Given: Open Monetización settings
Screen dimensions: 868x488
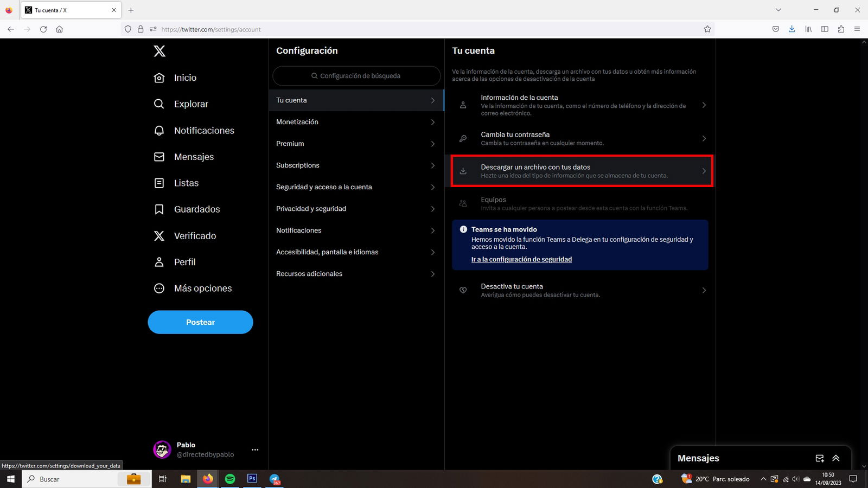Looking at the screenshot, I should [356, 122].
